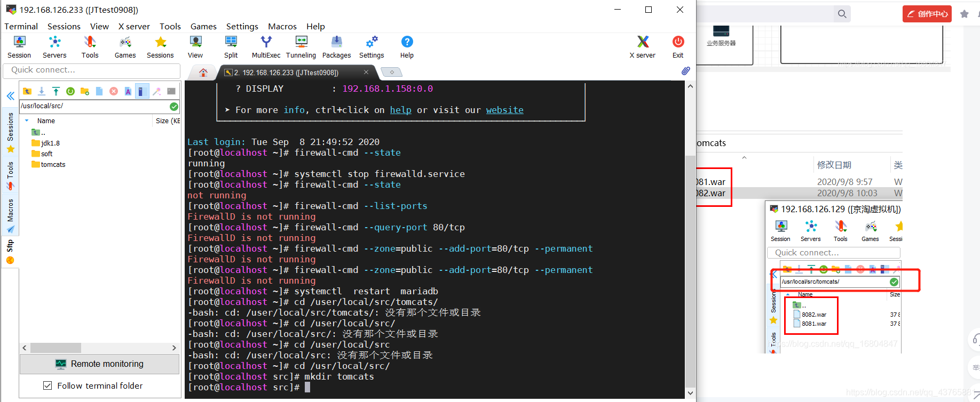The image size is (980, 402).
Task: Follow the website link in terminal
Action: [x=504, y=110]
